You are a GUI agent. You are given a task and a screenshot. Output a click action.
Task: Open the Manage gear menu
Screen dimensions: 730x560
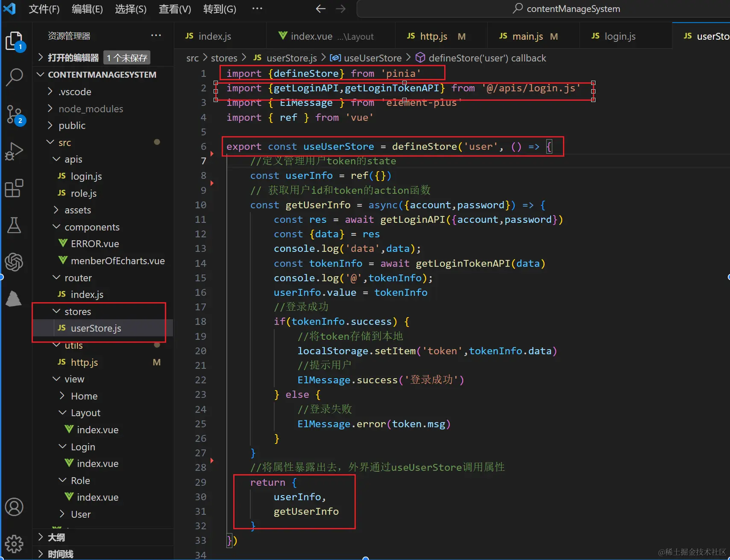click(14, 544)
